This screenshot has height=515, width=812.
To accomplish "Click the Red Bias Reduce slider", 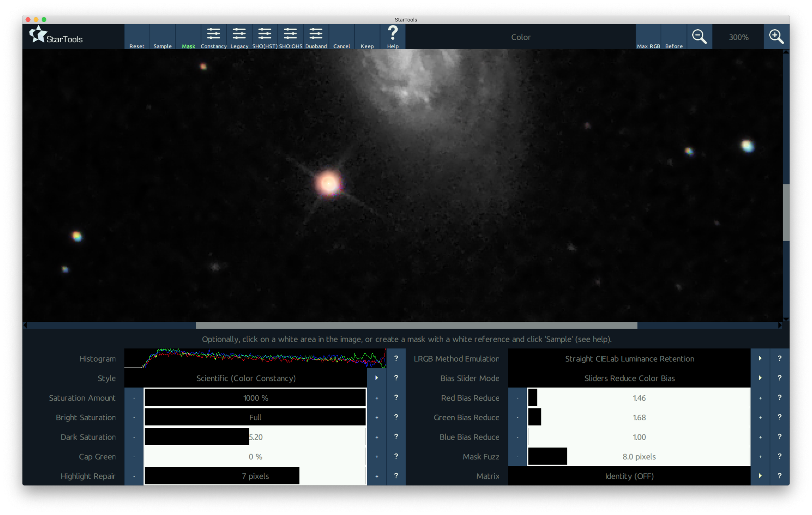I will 639,398.
